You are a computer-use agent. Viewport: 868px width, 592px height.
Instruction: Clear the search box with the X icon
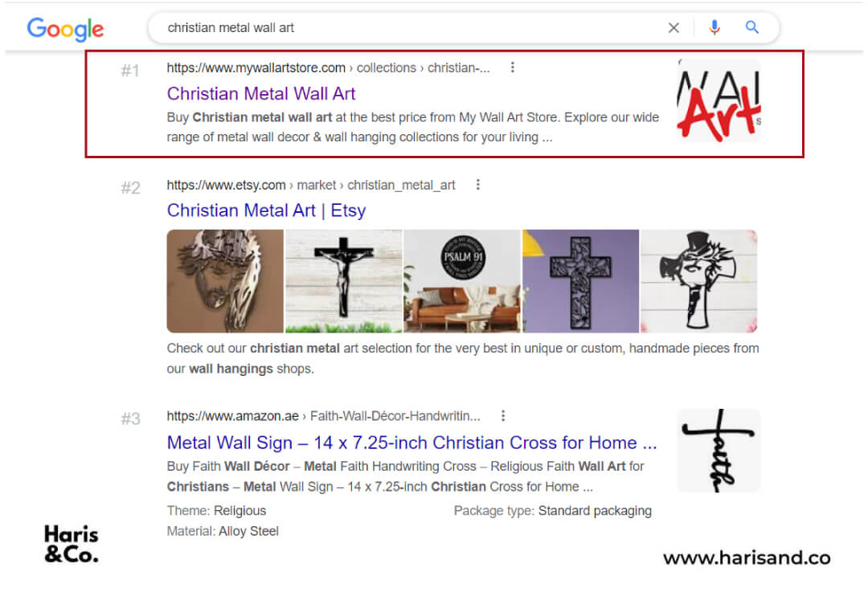click(674, 27)
